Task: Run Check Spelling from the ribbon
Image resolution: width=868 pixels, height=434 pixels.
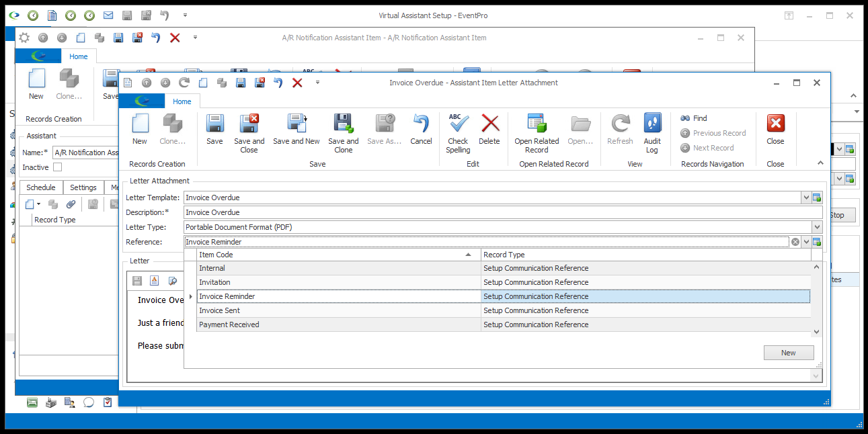Action: pyautogui.click(x=458, y=133)
